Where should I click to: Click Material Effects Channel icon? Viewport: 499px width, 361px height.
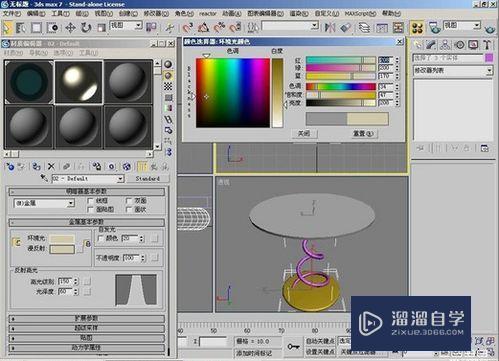pyautogui.click(x=112, y=166)
